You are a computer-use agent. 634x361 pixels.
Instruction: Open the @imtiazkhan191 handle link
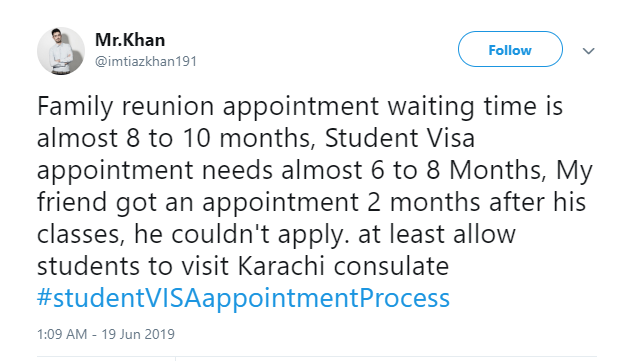tap(146, 61)
